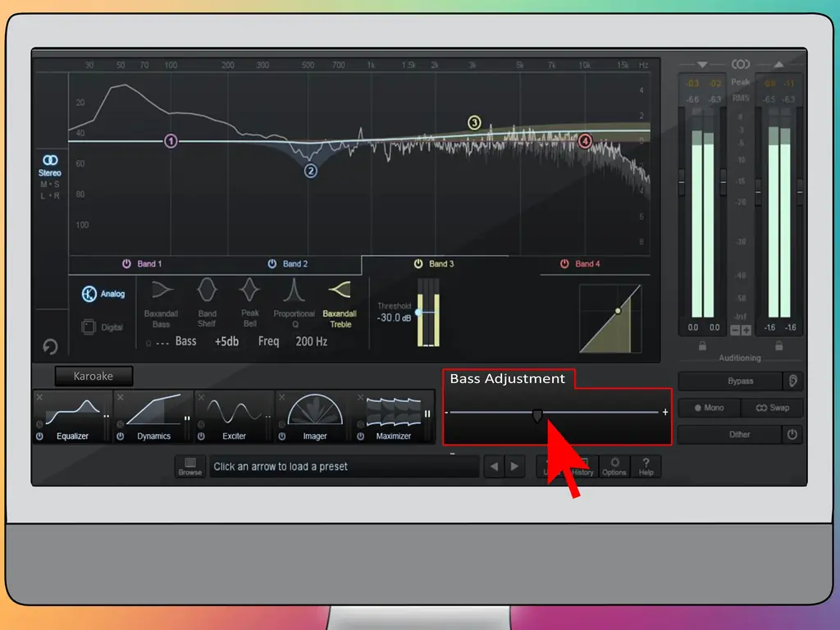This screenshot has height=630, width=840.
Task: Open the Imager module
Action: pyautogui.click(x=315, y=417)
